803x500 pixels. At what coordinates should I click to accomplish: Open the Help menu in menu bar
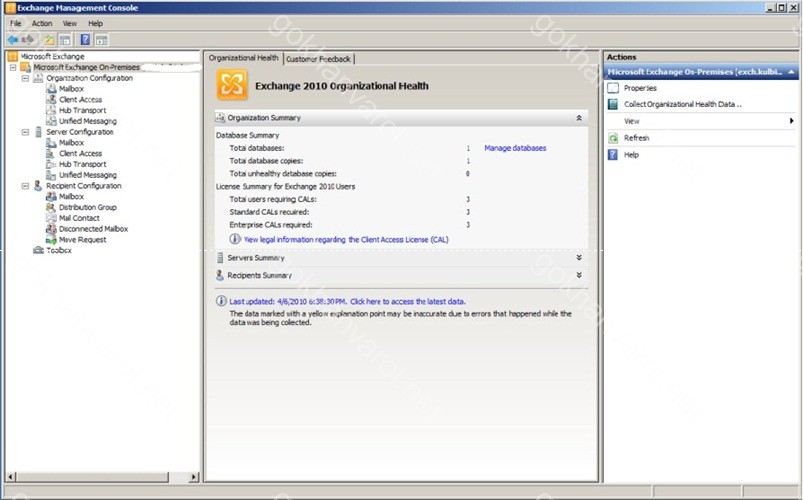tap(95, 24)
